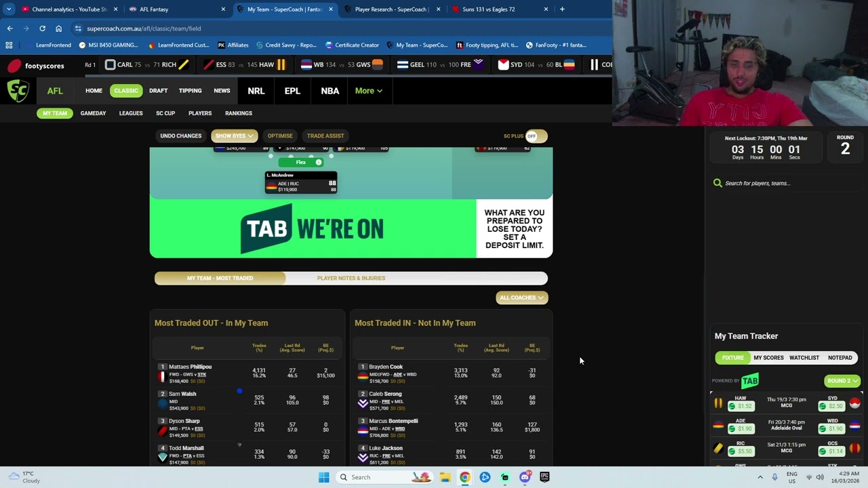
Task: Select the Player Notes & Injuries tab
Action: pyautogui.click(x=351, y=278)
